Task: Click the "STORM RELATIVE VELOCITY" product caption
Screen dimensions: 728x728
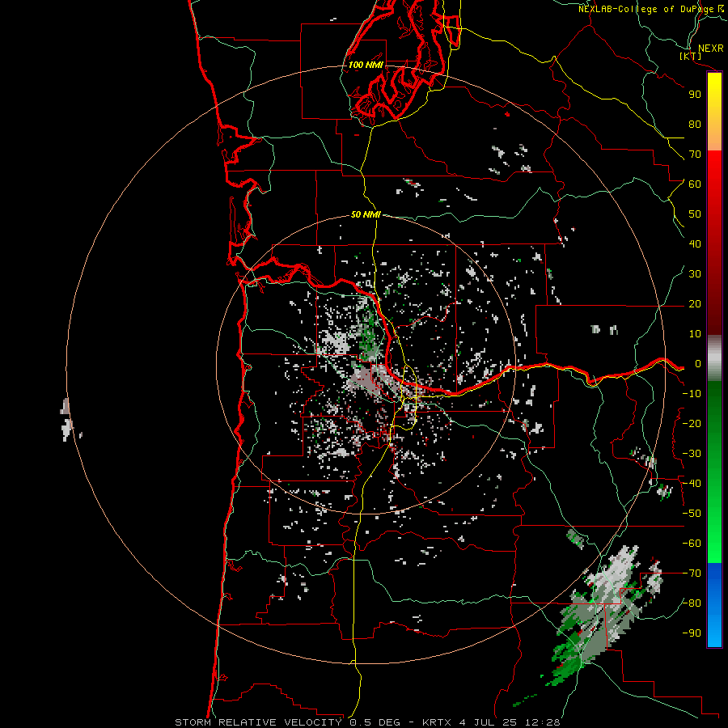Action: (x=260, y=722)
